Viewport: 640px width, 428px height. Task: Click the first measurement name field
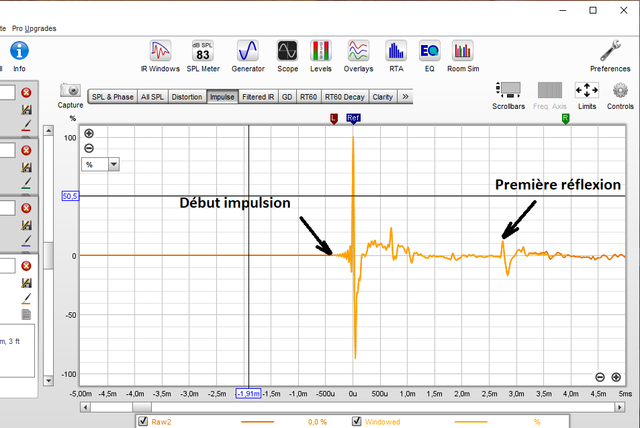click(7, 93)
